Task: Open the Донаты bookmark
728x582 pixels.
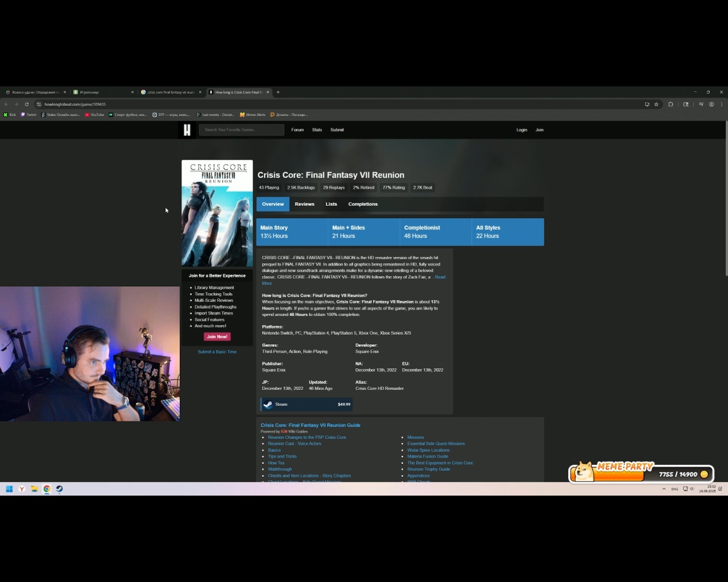Action: point(289,115)
